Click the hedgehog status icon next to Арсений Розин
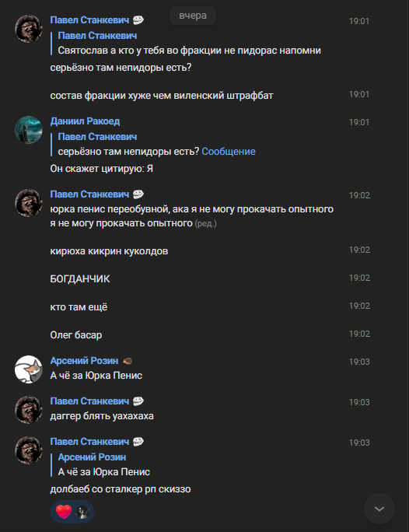Viewport: 409px width, 532px height. pos(128,361)
